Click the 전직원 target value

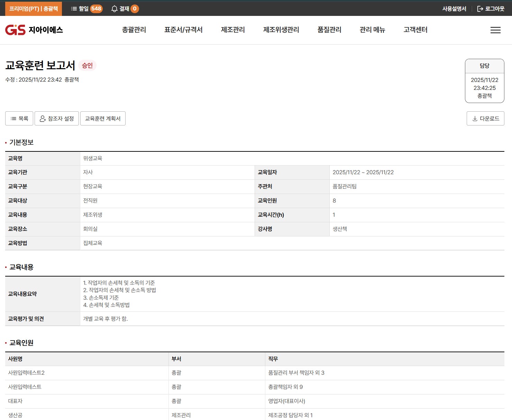click(x=90, y=201)
